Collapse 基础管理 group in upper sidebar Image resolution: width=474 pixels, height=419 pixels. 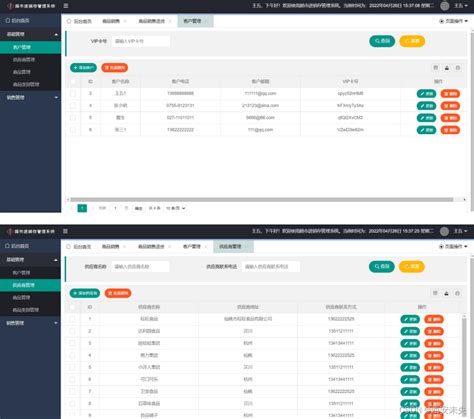pyautogui.click(x=30, y=34)
